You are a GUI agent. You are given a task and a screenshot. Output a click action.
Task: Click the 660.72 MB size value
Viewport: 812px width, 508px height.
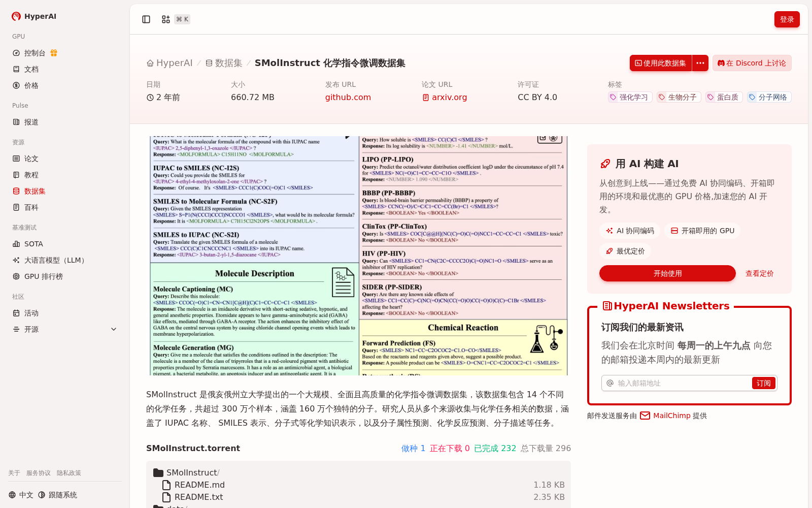[253, 97]
